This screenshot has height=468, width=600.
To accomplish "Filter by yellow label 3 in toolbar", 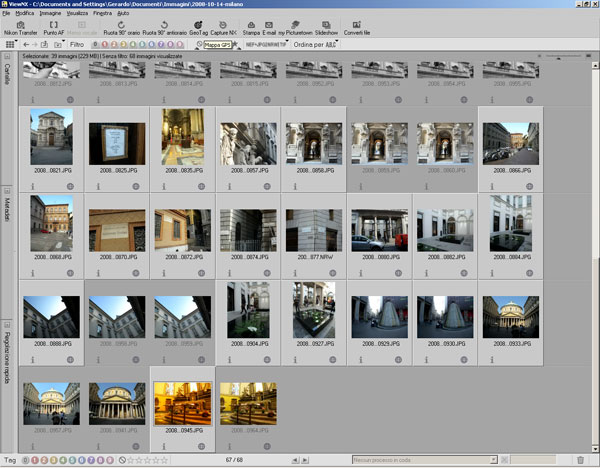I will (123, 45).
